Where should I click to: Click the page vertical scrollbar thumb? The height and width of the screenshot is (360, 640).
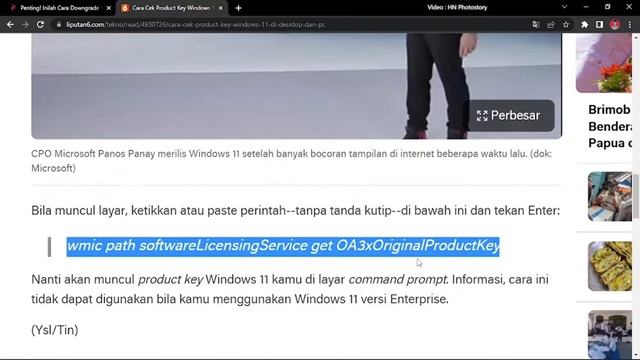point(636,196)
